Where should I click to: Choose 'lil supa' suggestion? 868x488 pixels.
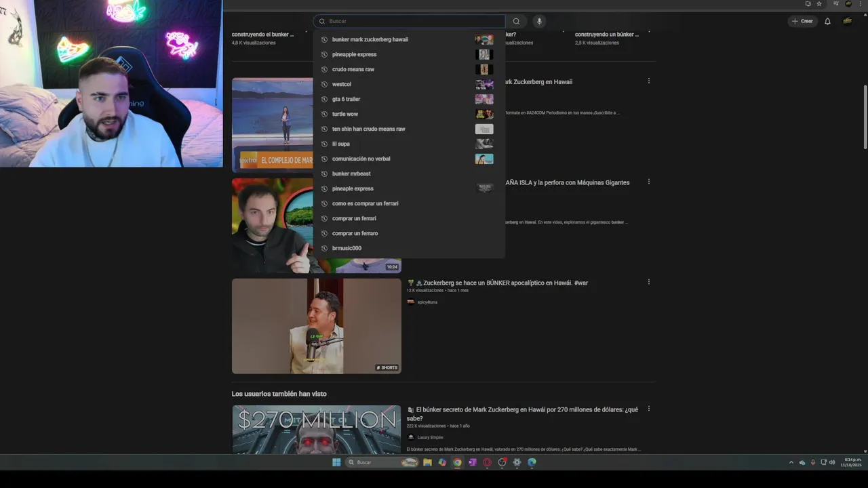coord(410,144)
